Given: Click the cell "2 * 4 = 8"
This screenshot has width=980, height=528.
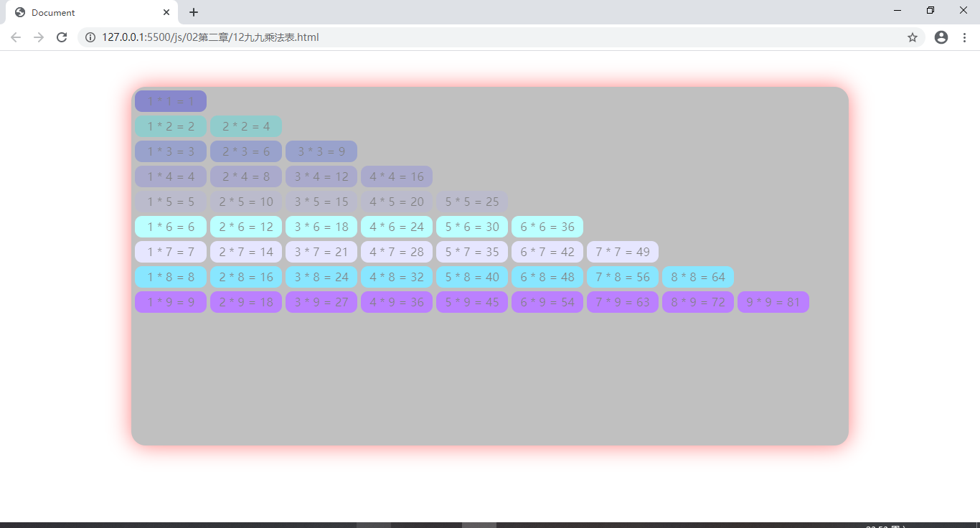Looking at the screenshot, I should pos(246,176).
